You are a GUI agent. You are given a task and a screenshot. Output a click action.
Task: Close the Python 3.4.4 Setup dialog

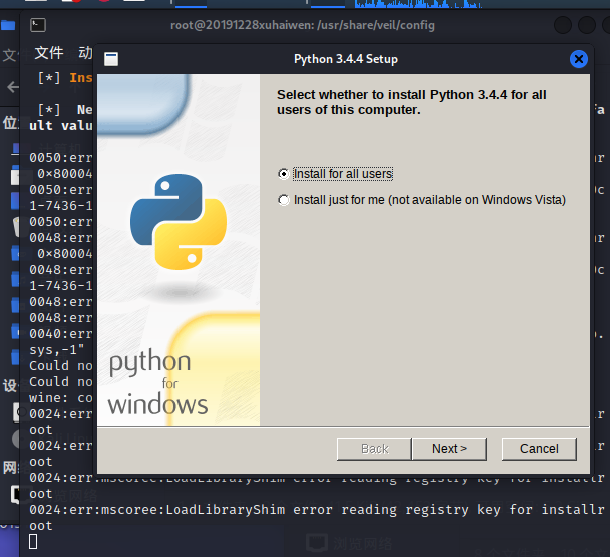(579, 59)
